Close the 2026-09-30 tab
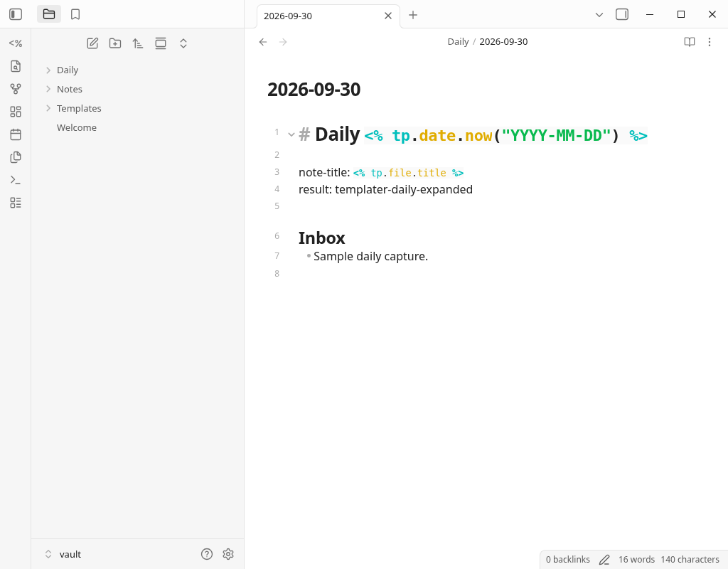Image resolution: width=728 pixels, height=569 pixels. (x=388, y=16)
